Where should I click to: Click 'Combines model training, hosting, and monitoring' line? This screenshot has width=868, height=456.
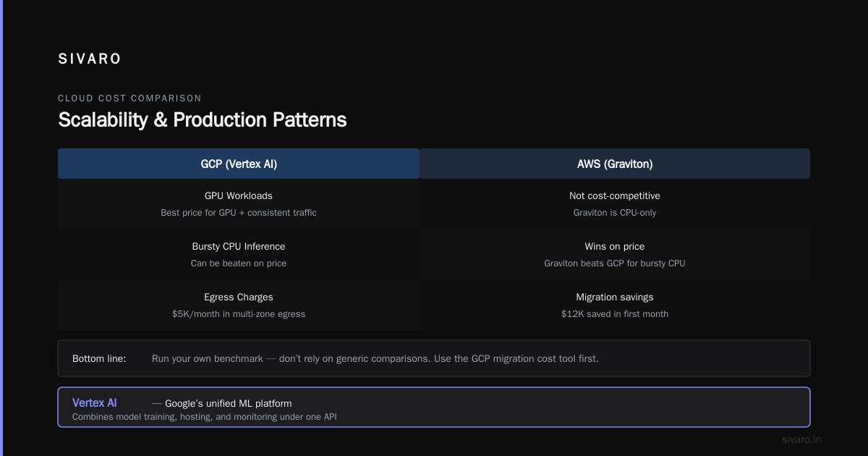click(205, 417)
